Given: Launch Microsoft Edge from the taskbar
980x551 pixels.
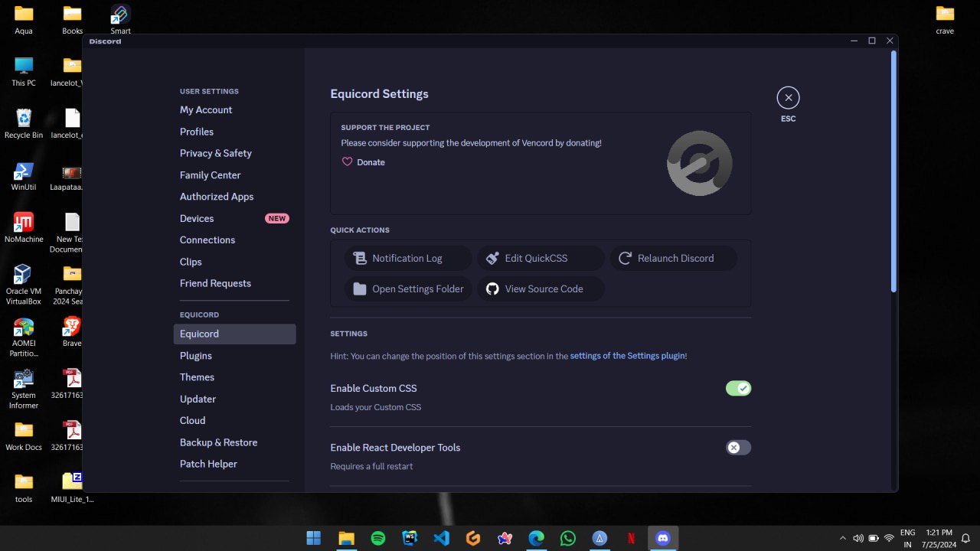Looking at the screenshot, I should pyautogui.click(x=536, y=538).
